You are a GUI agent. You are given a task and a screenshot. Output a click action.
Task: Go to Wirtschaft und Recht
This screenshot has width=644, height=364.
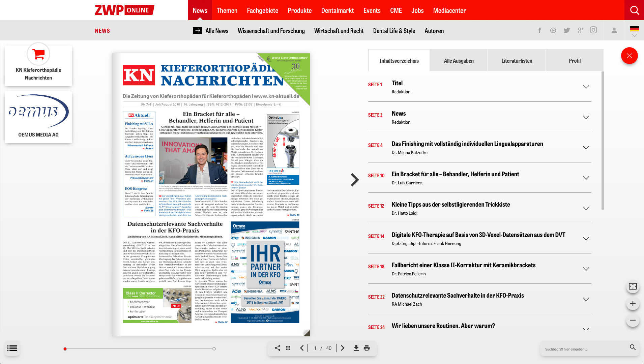[339, 31]
